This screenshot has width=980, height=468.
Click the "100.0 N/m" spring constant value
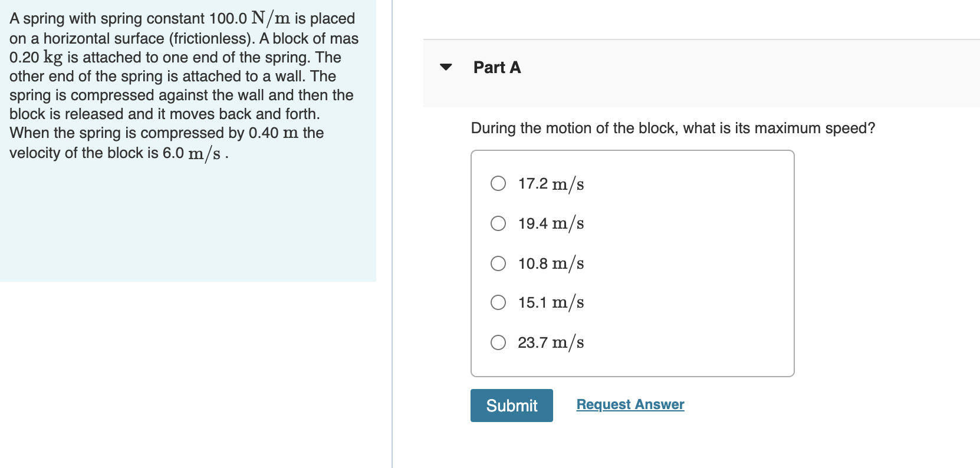(x=249, y=18)
